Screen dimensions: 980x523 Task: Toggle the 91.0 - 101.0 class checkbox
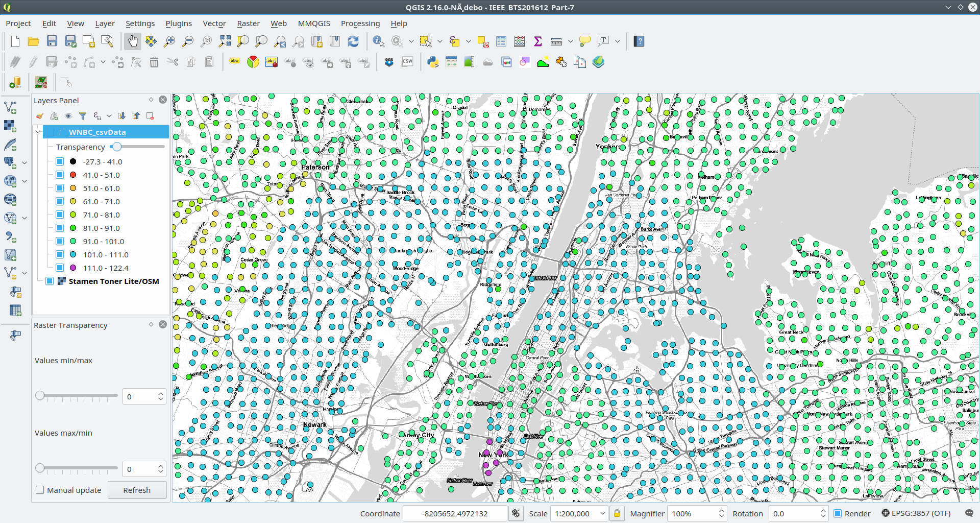click(60, 241)
